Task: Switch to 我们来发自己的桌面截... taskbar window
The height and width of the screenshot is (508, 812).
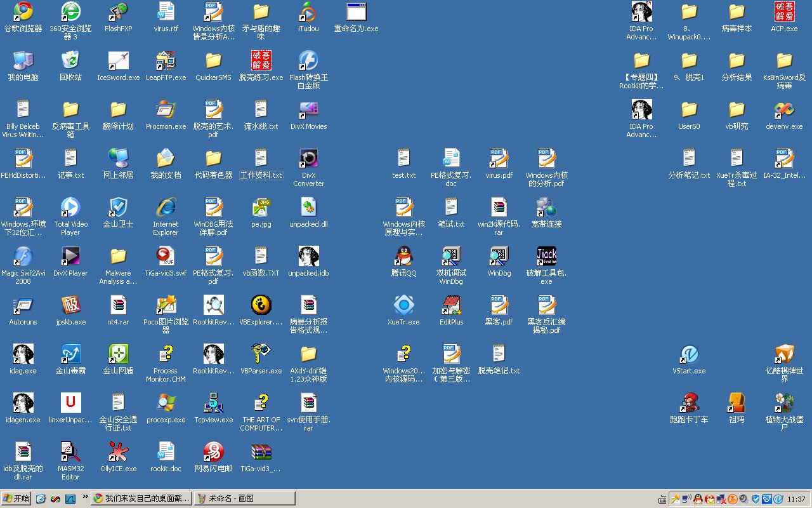Action: tap(141, 498)
